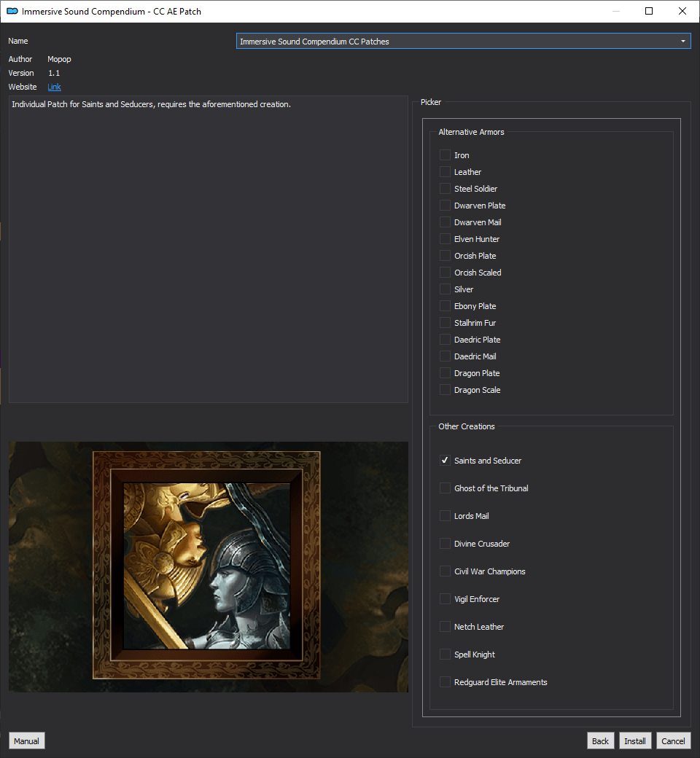Tick the Stalhrim Fur checkbox
Viewport: 700px width, 758px height.
coord(445,323)
